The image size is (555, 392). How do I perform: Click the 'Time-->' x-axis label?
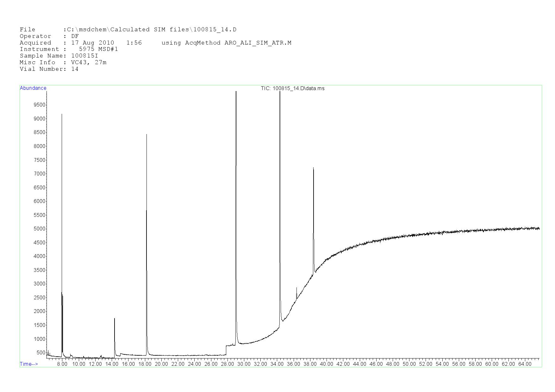point(29,364)
